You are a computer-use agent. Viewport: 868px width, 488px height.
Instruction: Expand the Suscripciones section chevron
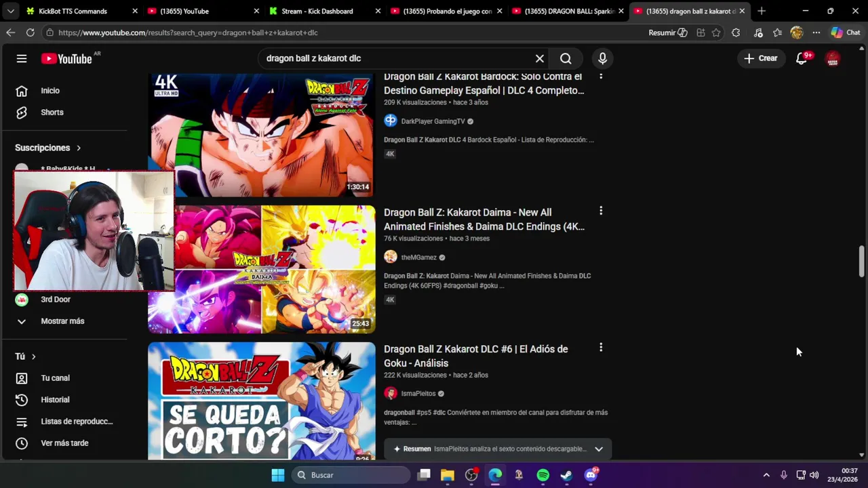pos(79,148)
